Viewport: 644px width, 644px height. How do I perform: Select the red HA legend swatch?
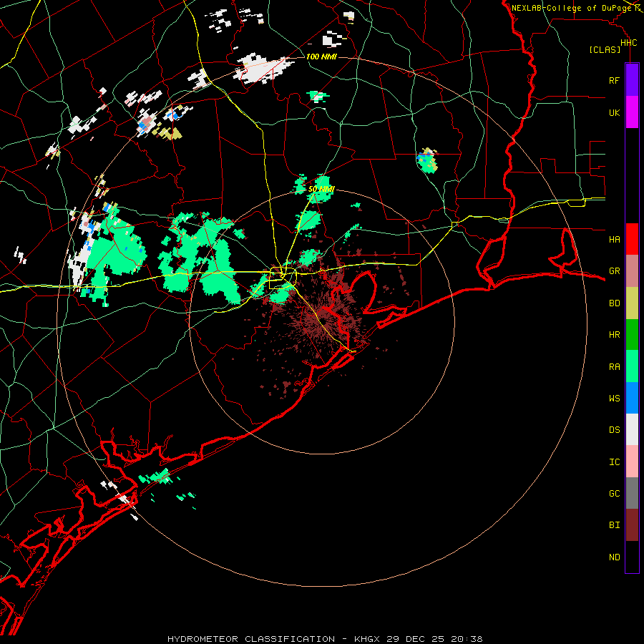click(632, 239)
